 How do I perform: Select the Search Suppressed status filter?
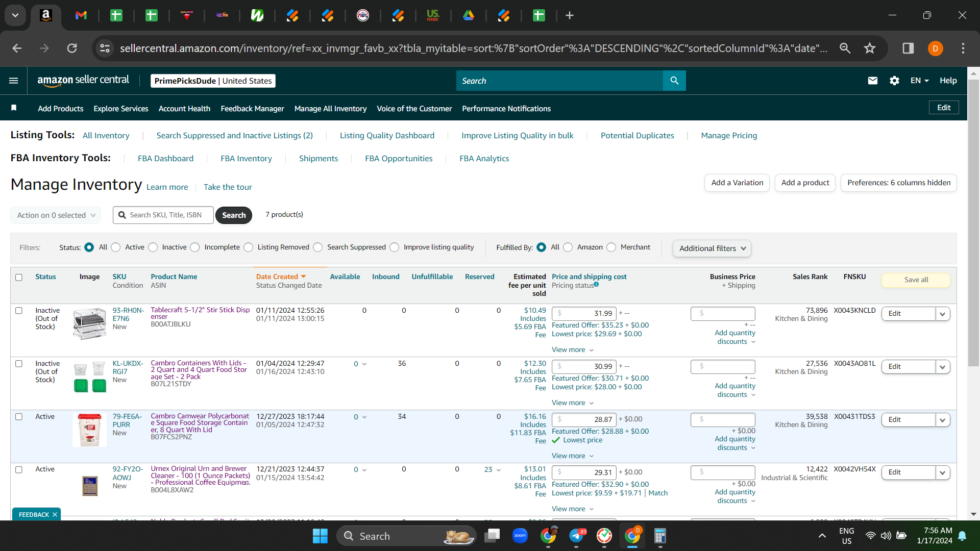(x=318, y=247)
